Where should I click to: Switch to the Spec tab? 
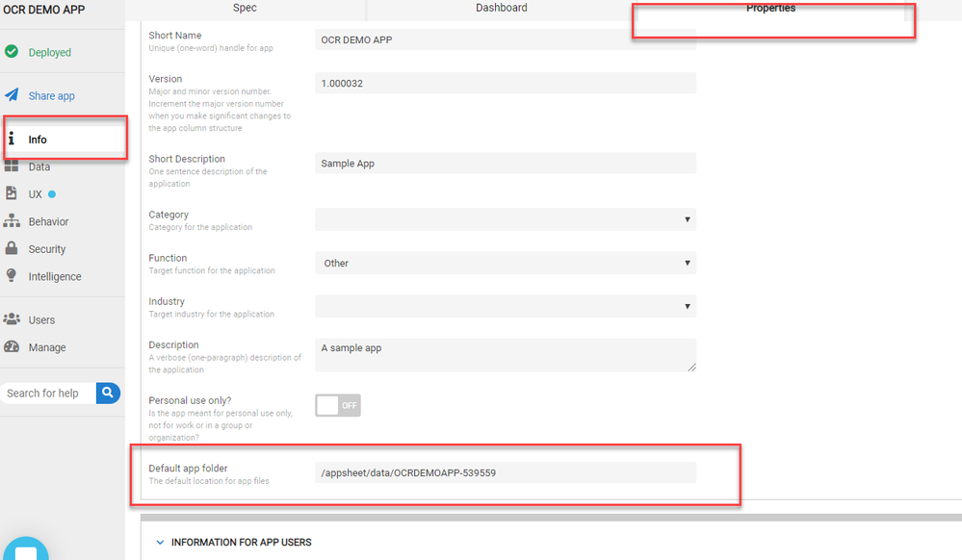point(245,8)
